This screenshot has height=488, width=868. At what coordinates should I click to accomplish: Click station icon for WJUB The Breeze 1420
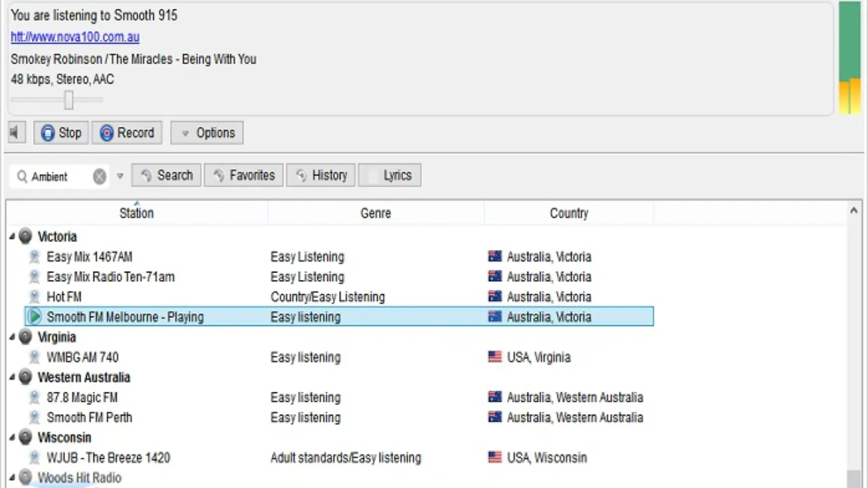35,457
